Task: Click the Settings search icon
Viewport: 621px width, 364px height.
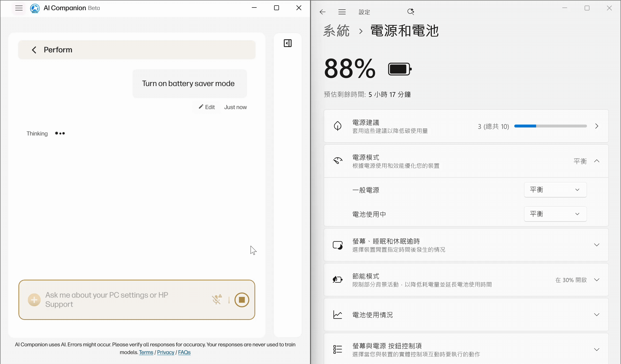Action: tap(410, 12)
